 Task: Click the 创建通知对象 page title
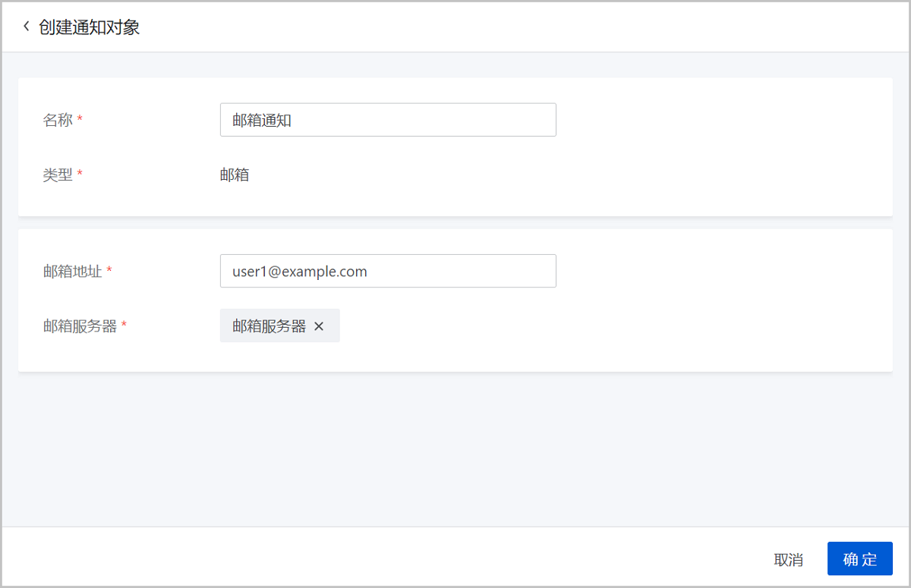coord(90,27)
